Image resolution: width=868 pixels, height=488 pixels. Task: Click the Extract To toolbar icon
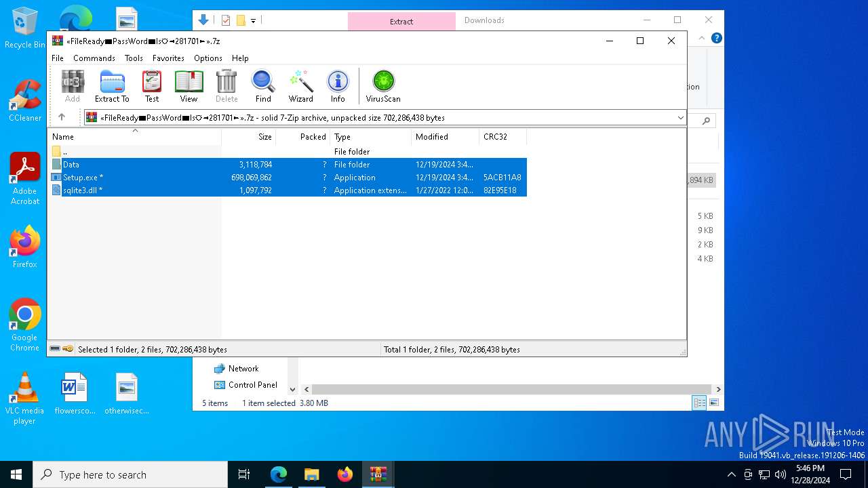(x=112, y=86)
